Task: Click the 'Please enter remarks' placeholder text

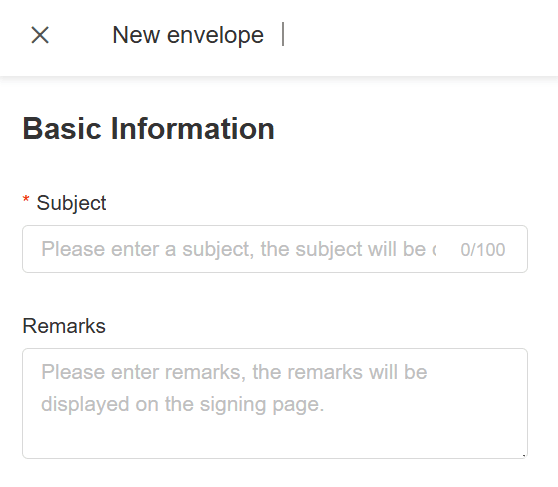Action: [234, 372]
